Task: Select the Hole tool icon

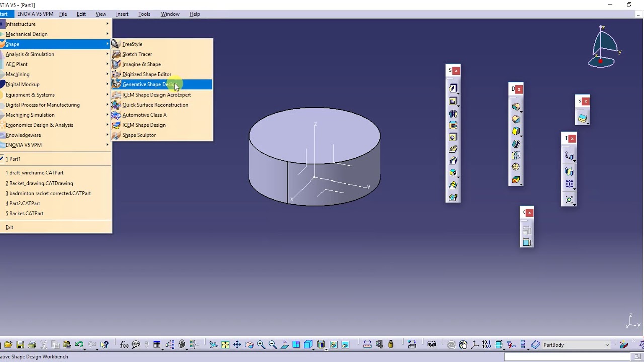Action: (x=453, y=137)
